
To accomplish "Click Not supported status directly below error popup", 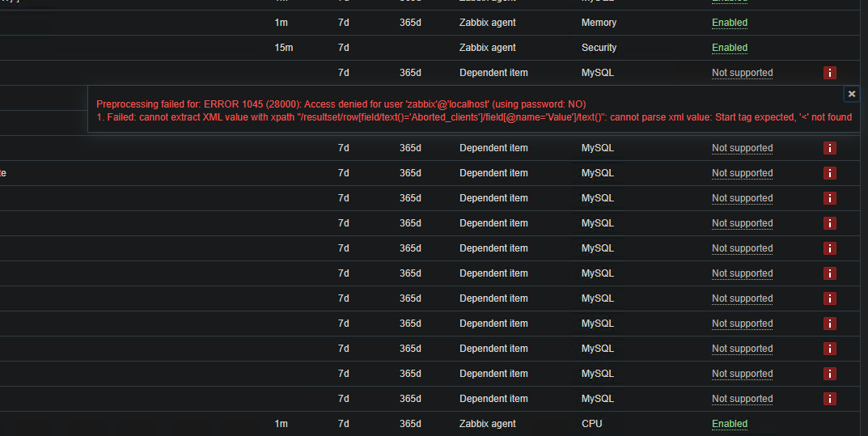I will click(x=742, y=148).
